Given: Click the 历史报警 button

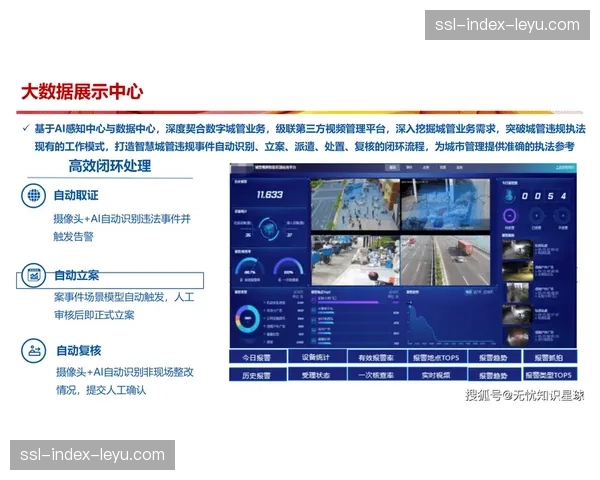Looking at the screenshot, I should pos(258,375).
